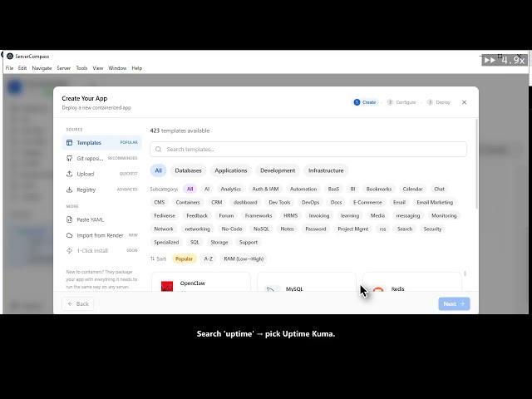532x399 pixels.
Task: Open the Server menu
Action: [64, 68]
